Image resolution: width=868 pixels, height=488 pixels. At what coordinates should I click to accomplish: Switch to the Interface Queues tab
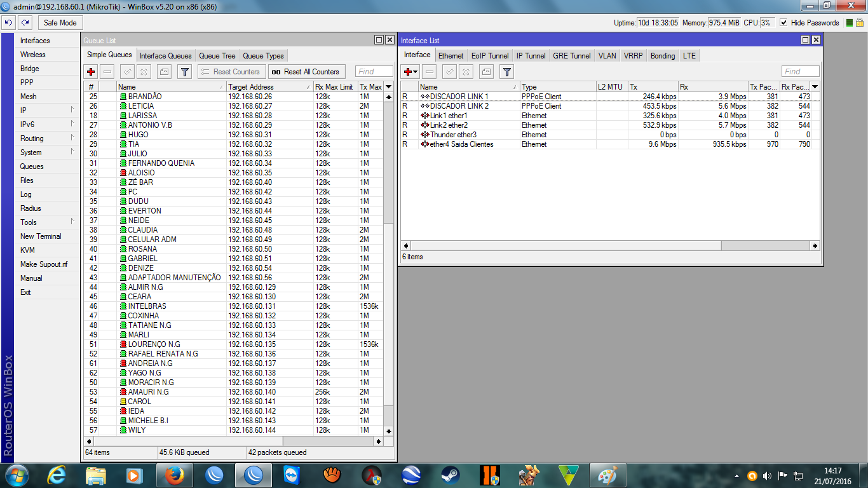click(x=165, y=56)
